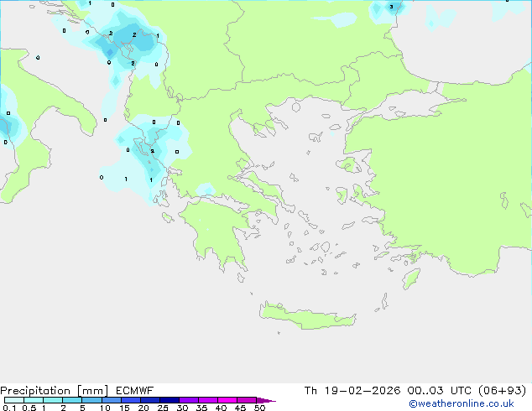This screenshot has width=532, height=411.
Task: Click the '0.5' legend scale label
Action: click(29, 408)
